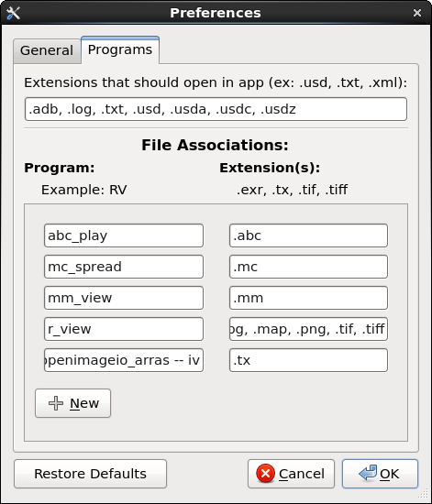Click the red X icon on Cancel
The image size is (432, 504).
[x=265, y=474]
